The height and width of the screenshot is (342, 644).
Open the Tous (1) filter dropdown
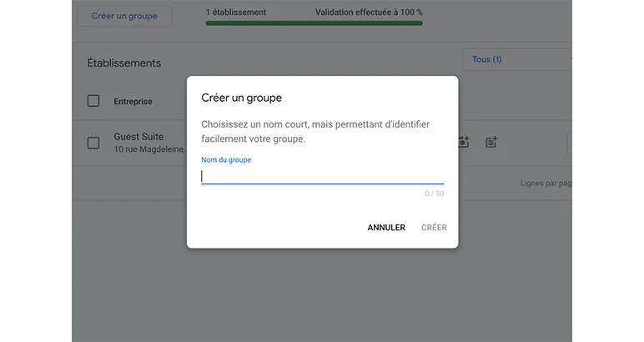516,59
